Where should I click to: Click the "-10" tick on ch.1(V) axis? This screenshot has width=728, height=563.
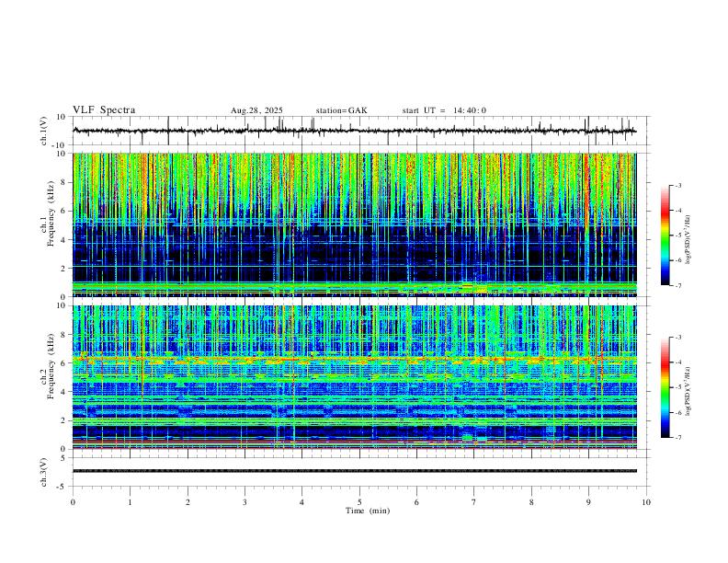[x=60, y=145]
